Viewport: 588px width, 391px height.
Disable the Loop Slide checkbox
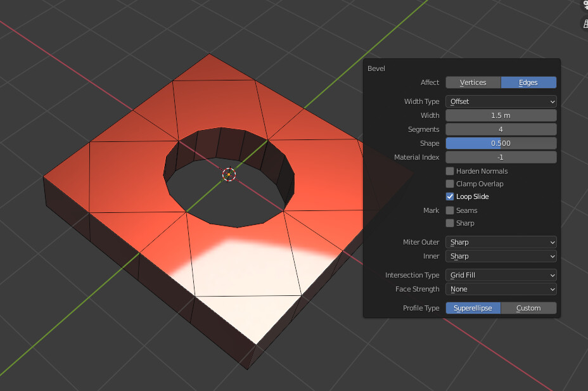[450, 196]
